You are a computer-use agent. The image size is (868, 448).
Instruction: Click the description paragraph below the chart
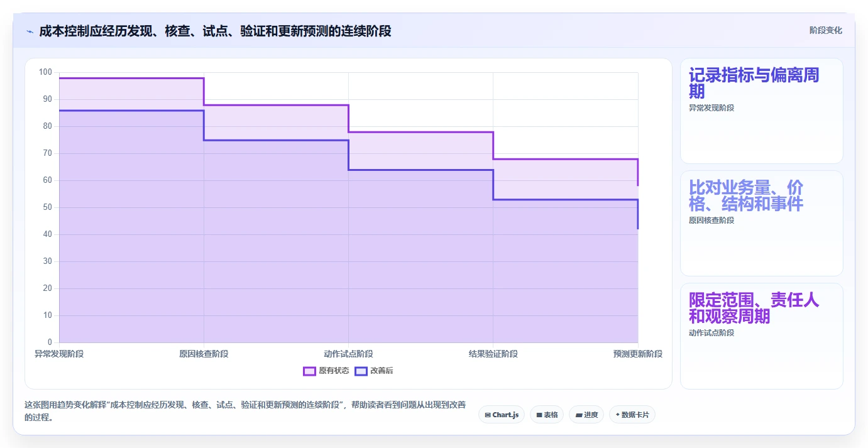point(245,411)
